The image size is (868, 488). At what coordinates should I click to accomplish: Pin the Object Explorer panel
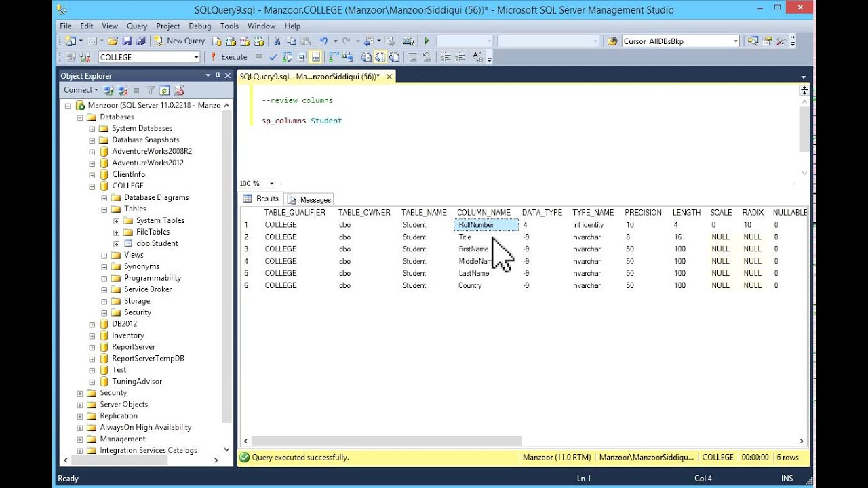(x=218, y=76)
